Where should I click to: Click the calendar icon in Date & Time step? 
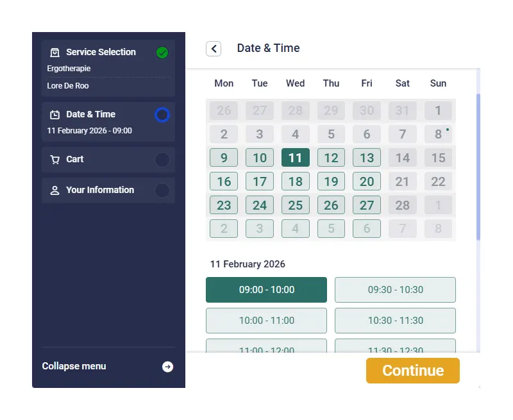pyautogui.click(x=55, y=115)
